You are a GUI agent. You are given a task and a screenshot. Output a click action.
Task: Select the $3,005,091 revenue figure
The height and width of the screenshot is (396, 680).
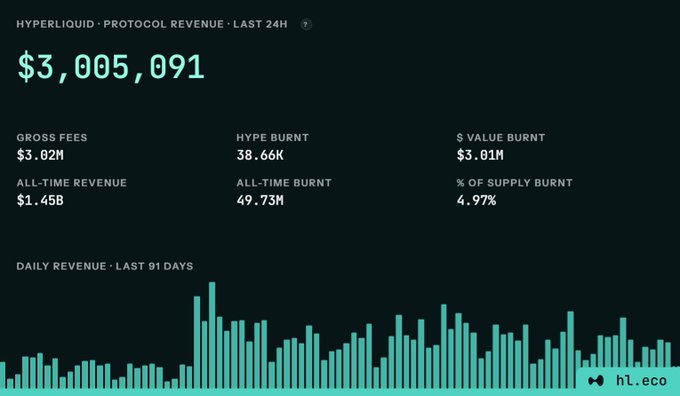[111, 67]
